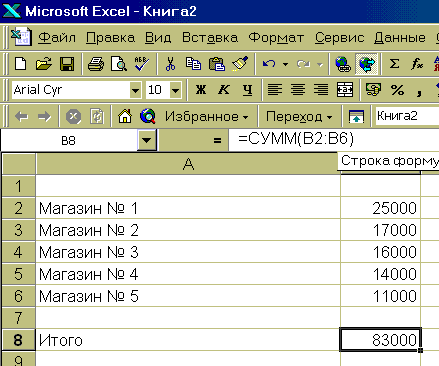Align cell text right
The image size is (439, 366).
(321, 90)
